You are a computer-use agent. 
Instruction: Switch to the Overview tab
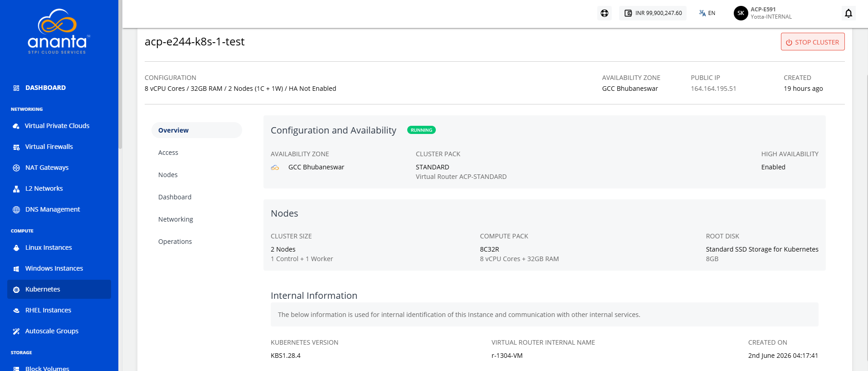pyautogui.click(x=197, y=130)
